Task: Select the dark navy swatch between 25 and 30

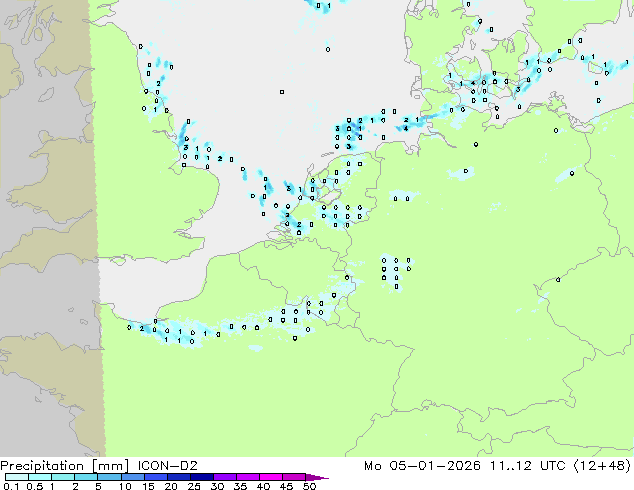Action: coord(201,477)
